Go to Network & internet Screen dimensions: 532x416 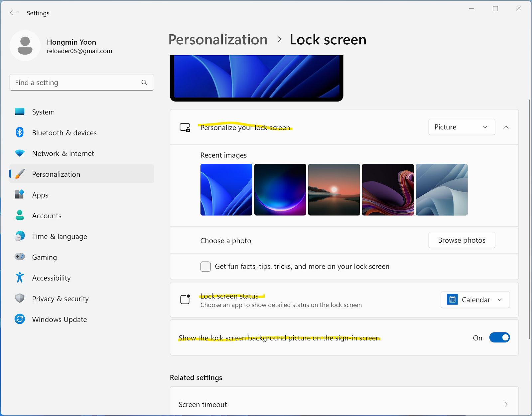point(82,153)
